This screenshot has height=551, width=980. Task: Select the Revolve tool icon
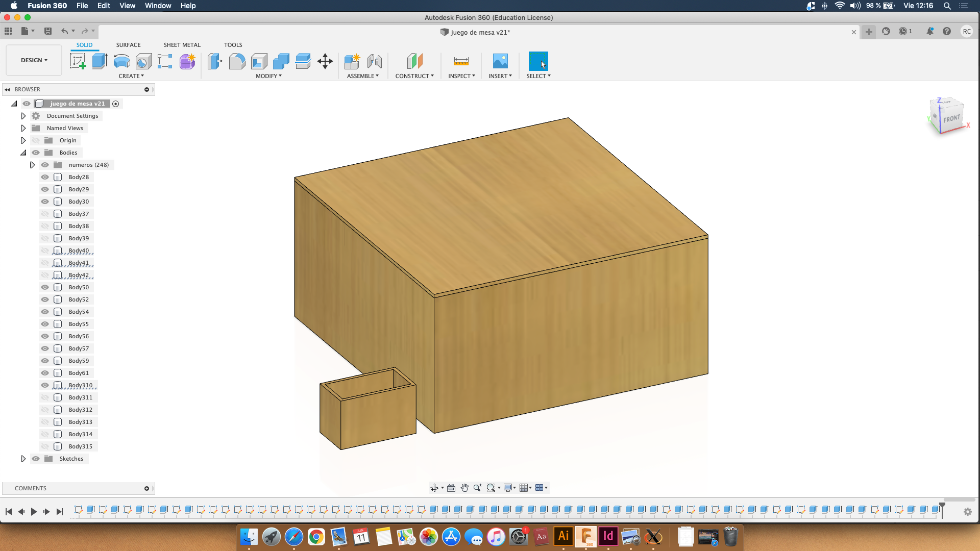coord(121,61)
